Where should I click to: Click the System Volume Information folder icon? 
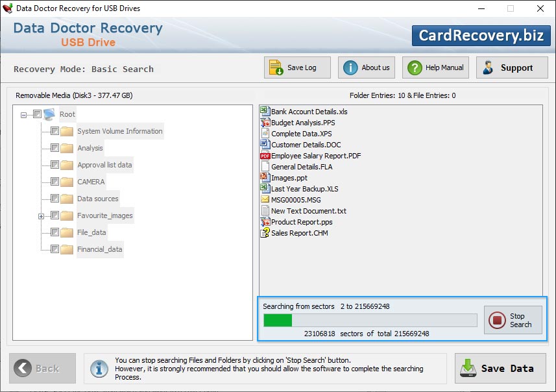[67, 131]
